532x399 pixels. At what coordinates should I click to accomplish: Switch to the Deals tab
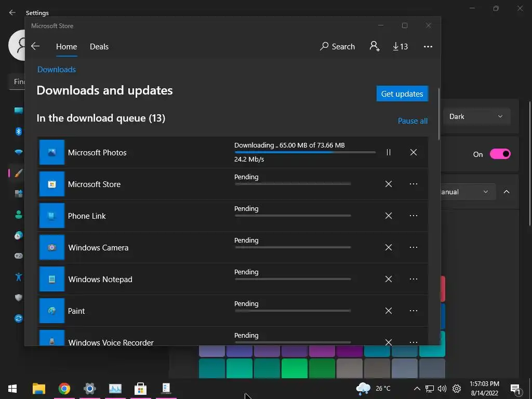coord(99,46)
